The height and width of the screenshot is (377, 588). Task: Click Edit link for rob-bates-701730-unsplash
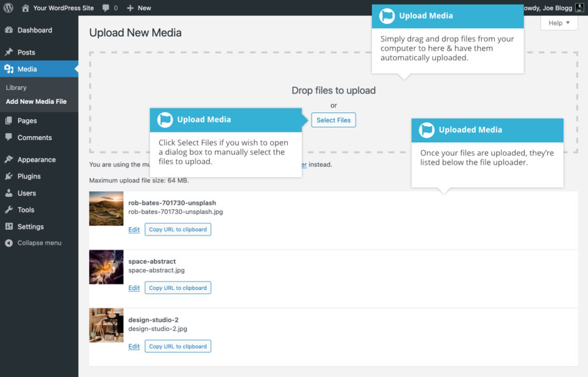134,230
